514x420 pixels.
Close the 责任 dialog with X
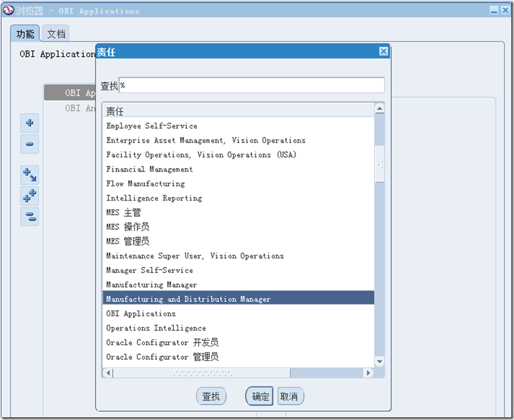[x=383, y=51]
